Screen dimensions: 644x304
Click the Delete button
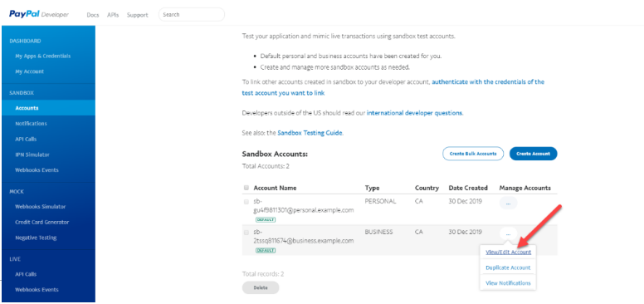[x=261, y=287]
